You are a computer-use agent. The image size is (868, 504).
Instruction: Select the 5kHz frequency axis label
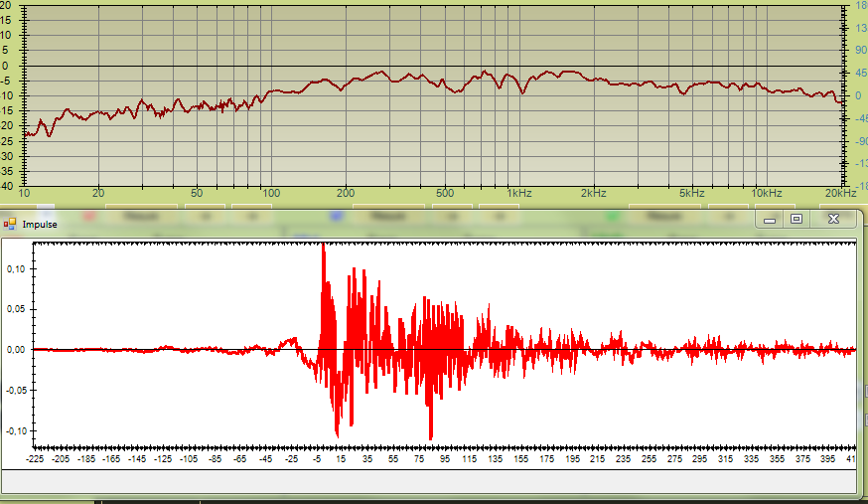click(x=691, y=193)
